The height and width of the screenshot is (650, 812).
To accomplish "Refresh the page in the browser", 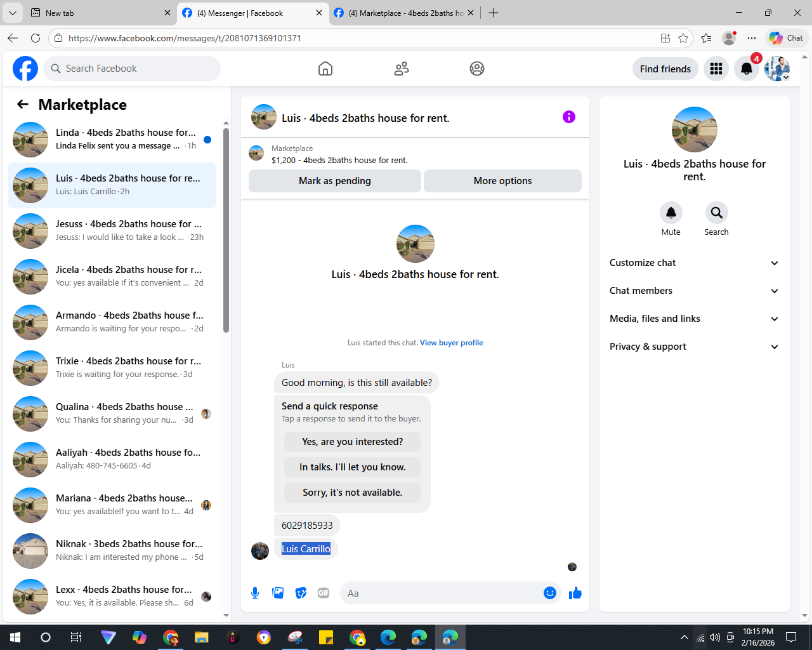I will coord(36,38).
